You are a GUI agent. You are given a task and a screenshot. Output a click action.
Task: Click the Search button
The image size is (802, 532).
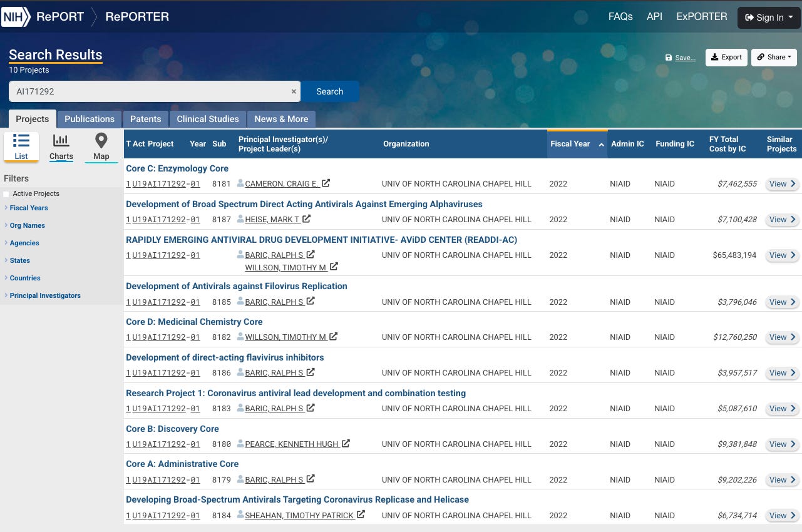point(330,91)
